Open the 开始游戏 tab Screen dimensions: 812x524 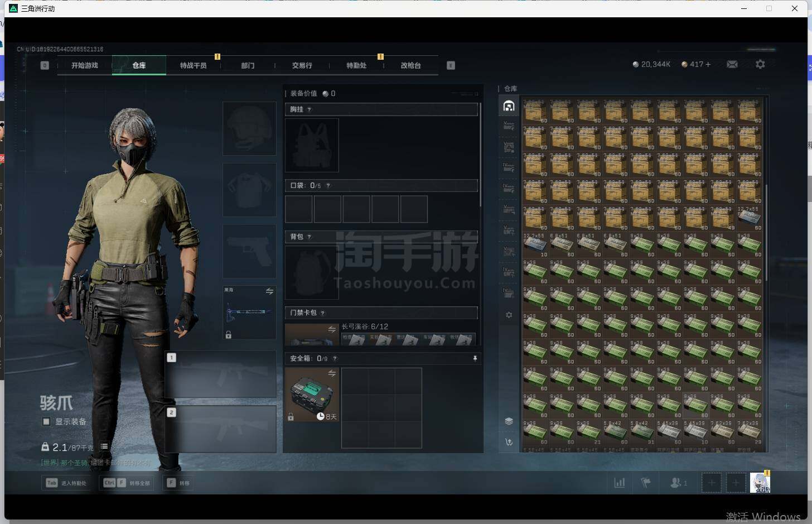point(85,65)
